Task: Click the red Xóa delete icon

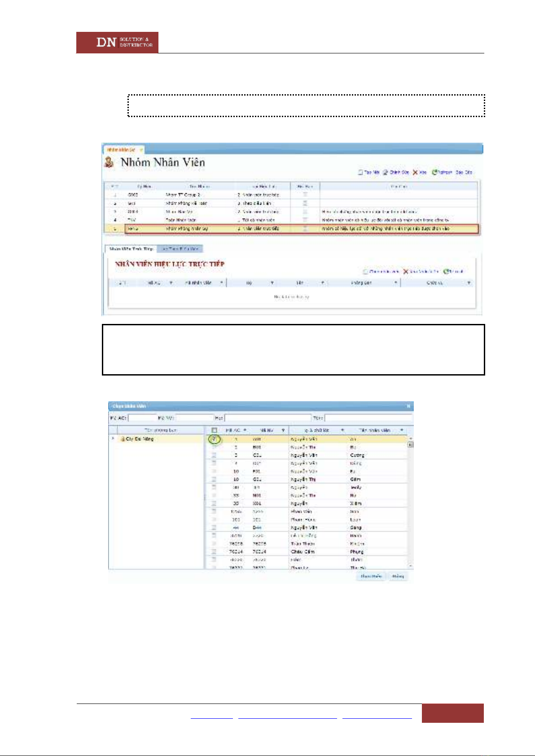Action: click(415, 172)
